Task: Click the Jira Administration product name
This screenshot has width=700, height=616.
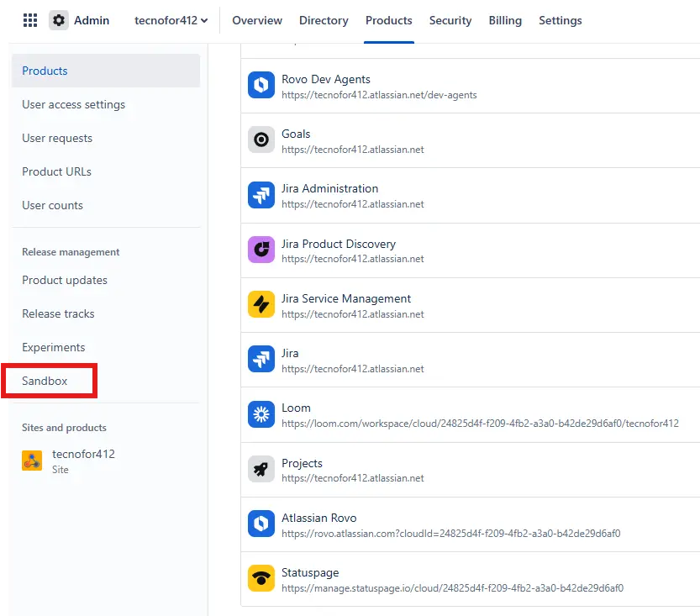Action: pyautogui.click(x=330, y=189)
